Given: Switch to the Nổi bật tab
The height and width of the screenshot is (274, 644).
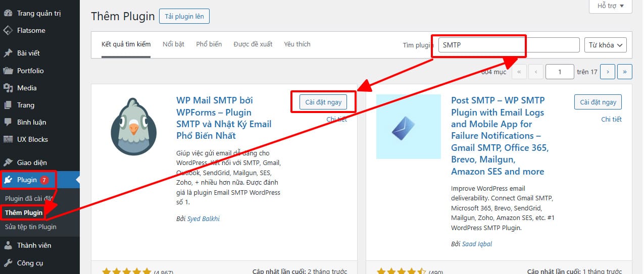Looking at the screenshot, I should click(x=173, y=44).
